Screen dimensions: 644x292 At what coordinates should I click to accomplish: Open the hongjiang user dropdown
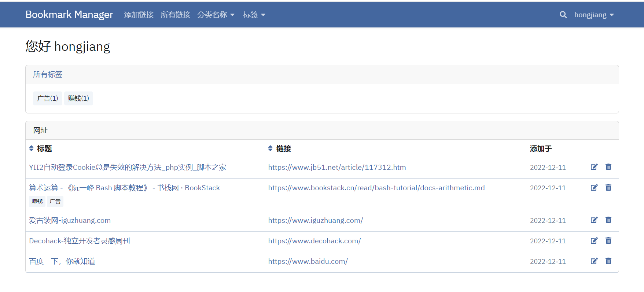coord(594,15)
